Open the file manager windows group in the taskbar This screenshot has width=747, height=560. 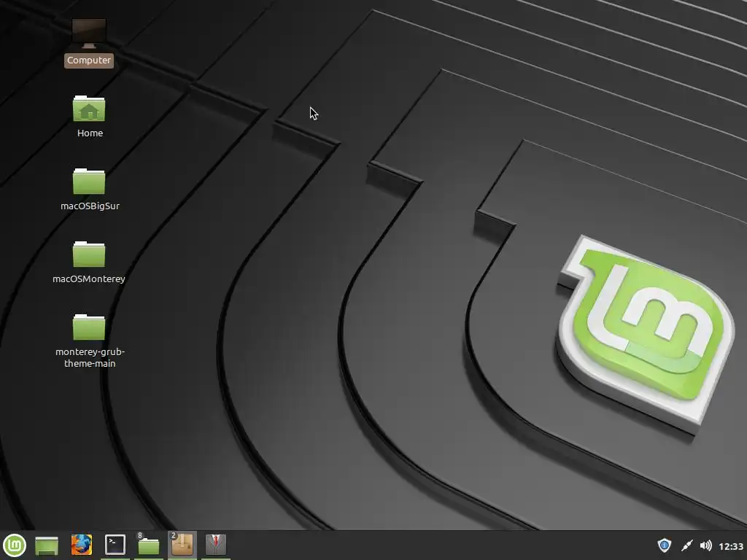pyautogui.click(x=148, y=545)
